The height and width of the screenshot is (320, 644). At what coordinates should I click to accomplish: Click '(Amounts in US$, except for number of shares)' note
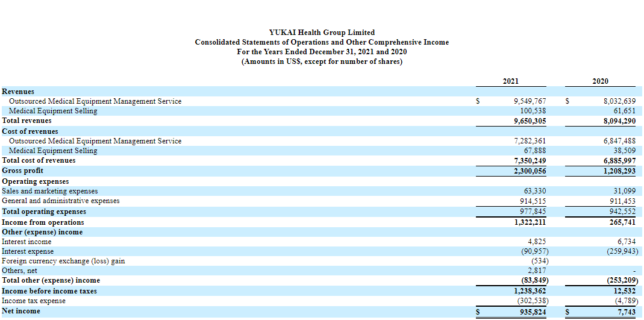pyautogui.click(x=322, y=62)
